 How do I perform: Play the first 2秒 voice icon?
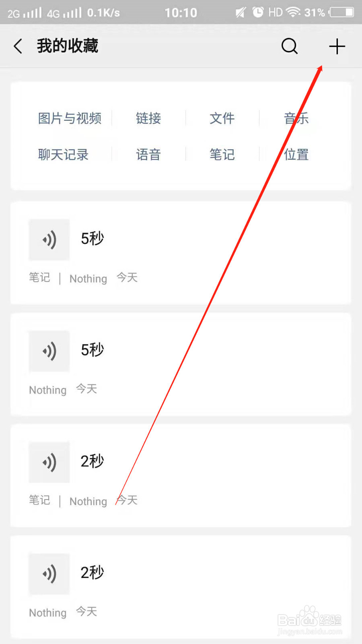pos(49,462)
